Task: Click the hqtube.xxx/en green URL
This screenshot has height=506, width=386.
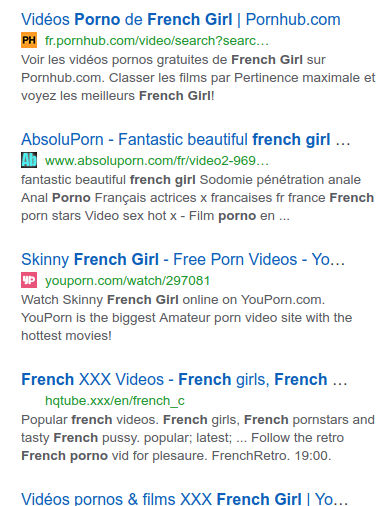Action: click(x=115, y=401)
